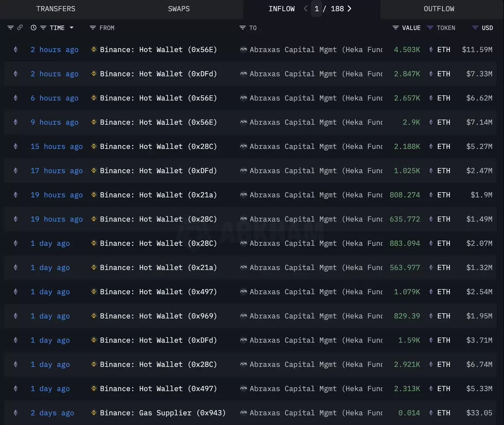The height and width of the screenshot is (425, 504).
Task: Filter by TOKEN column
Action: pyautogui.click(x=430, y=28)
